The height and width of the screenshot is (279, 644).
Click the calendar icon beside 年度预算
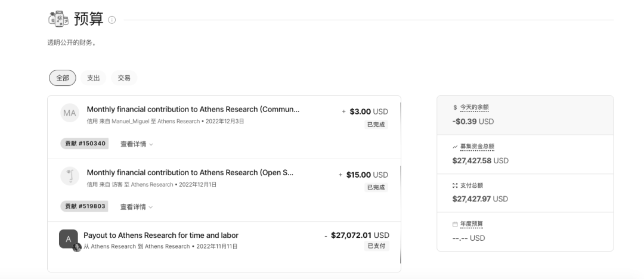[456, 224]
